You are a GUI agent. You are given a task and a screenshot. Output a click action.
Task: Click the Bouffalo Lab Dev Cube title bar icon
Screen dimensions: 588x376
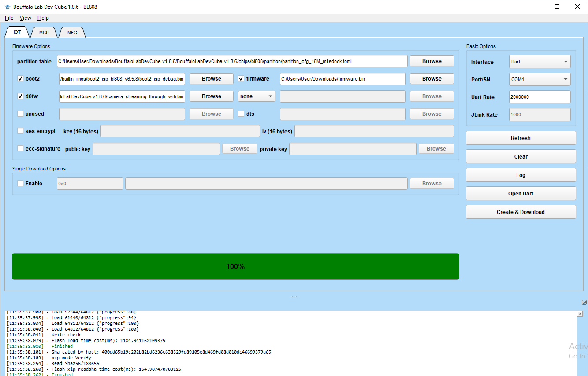pyautogui.click(x=7, y=7)
